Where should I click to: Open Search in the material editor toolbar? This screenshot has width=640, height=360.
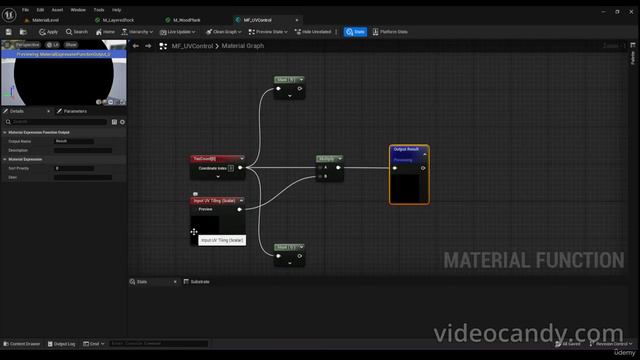point(77,32)
